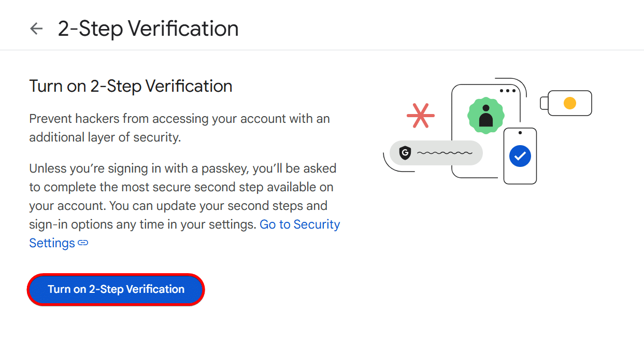The height and width of the screenshot is (339, 644).
Task: Click the black Google shield icon
Action: (405, 153)
